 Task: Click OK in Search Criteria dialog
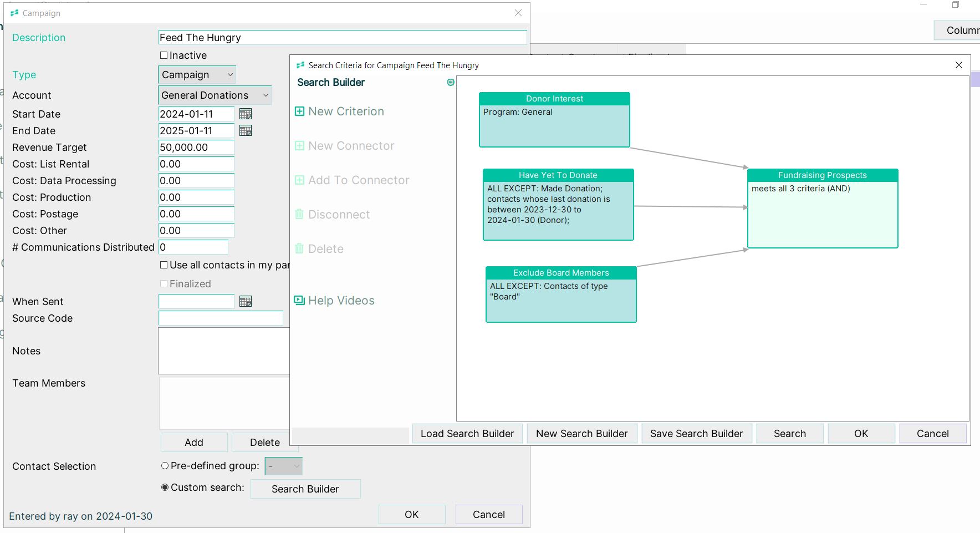tap(861, 434)
